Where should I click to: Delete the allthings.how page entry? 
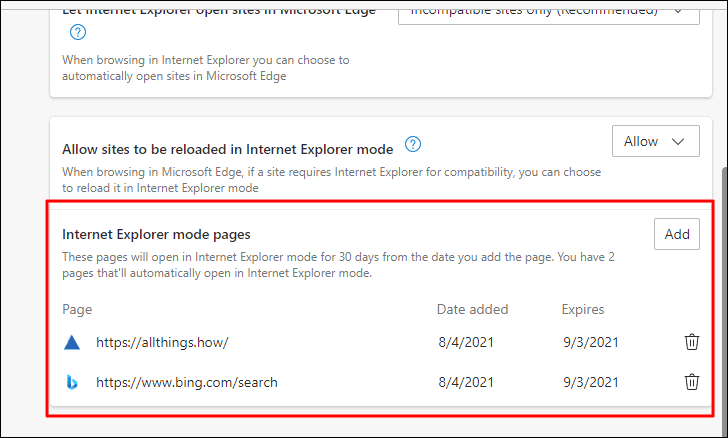691,342
